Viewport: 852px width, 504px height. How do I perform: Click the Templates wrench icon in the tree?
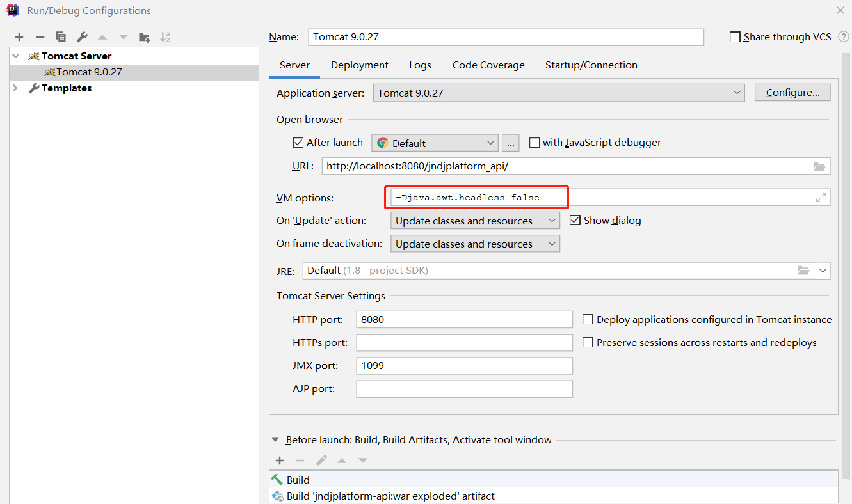(34, 88)
